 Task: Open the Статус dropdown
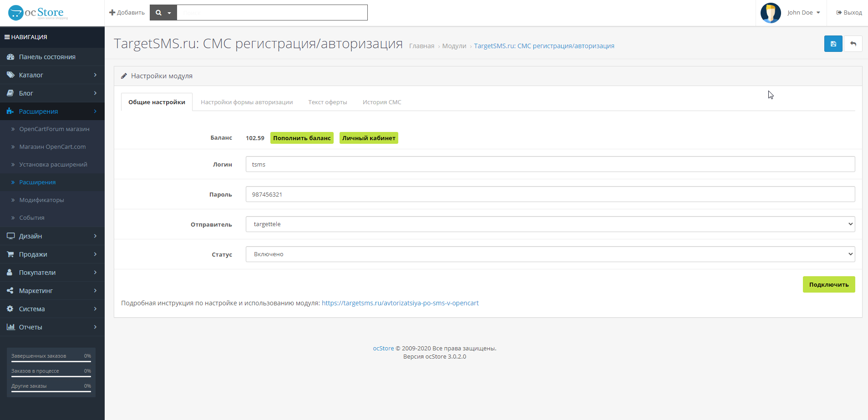coord(550,254)
